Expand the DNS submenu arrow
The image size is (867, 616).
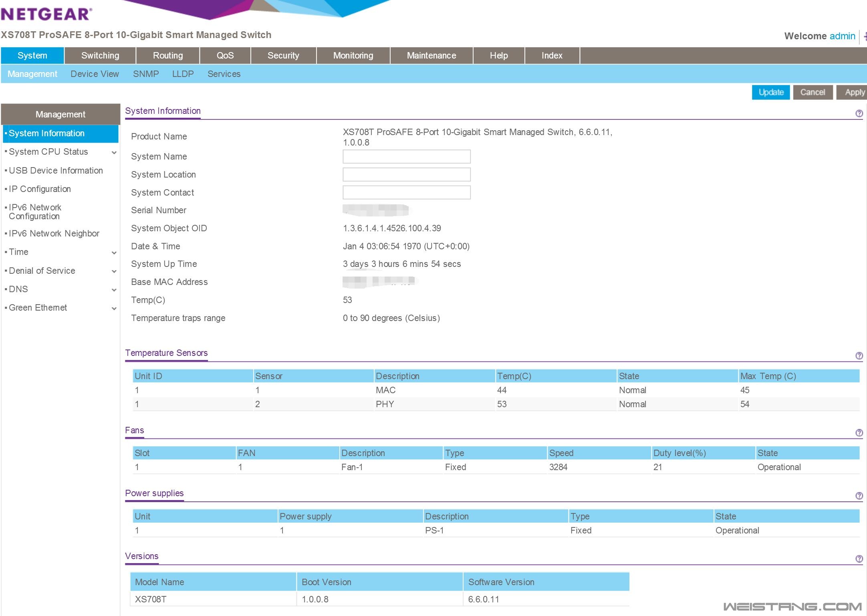114,290
